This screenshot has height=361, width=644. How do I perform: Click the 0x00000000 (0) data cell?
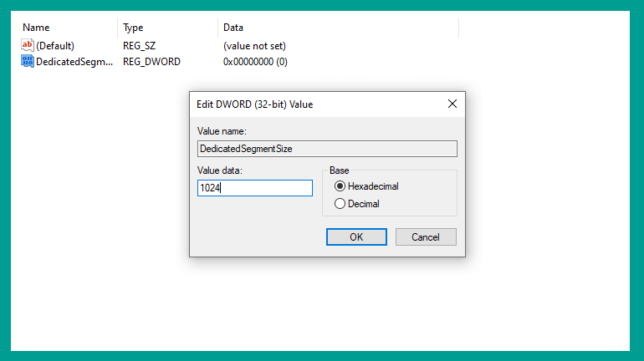pos(255,62)
